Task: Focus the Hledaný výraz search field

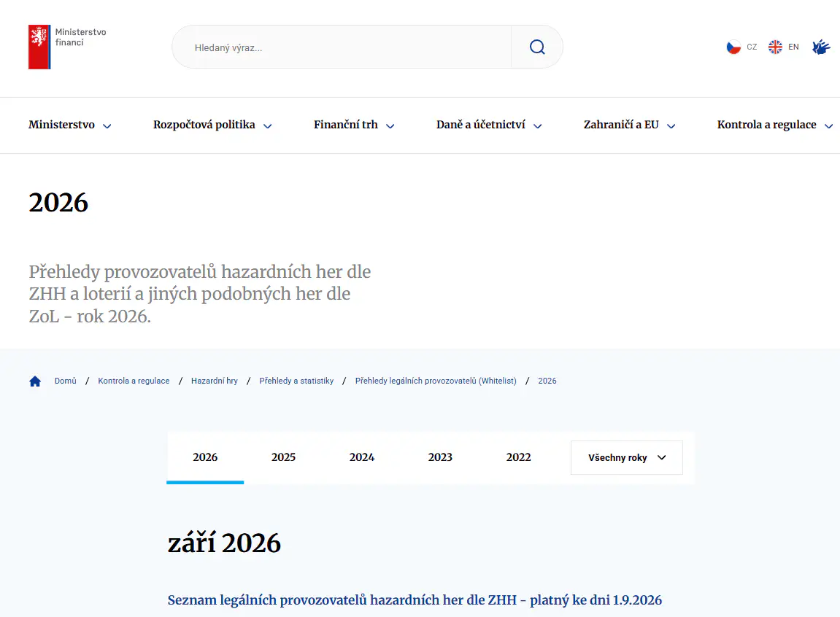Action: [x=342, y=47]
